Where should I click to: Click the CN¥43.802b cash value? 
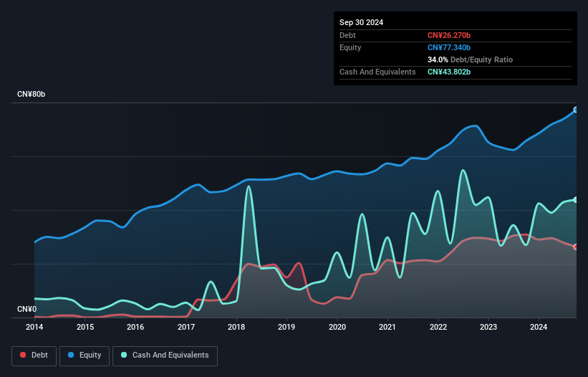tap(449, 72)
